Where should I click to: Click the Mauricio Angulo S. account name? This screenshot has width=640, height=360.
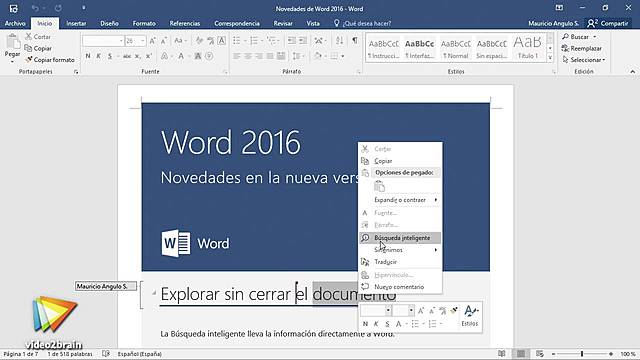(553, 23)
